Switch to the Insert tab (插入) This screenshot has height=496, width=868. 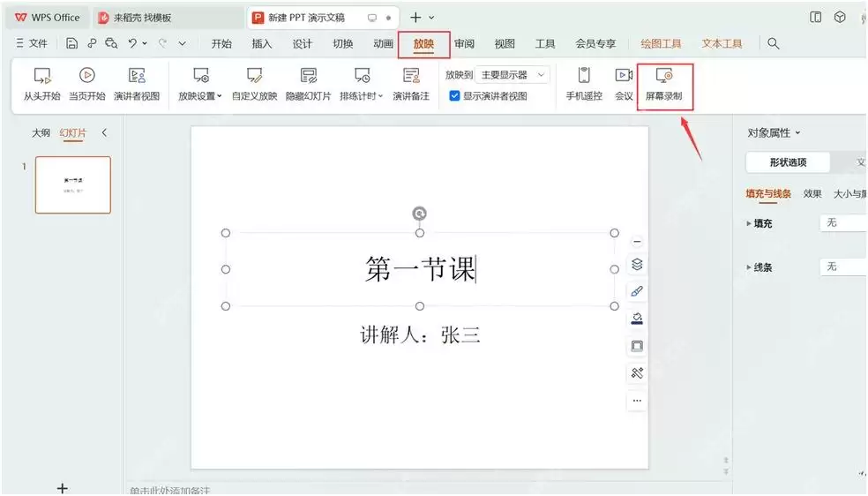(x=262, y=44)
